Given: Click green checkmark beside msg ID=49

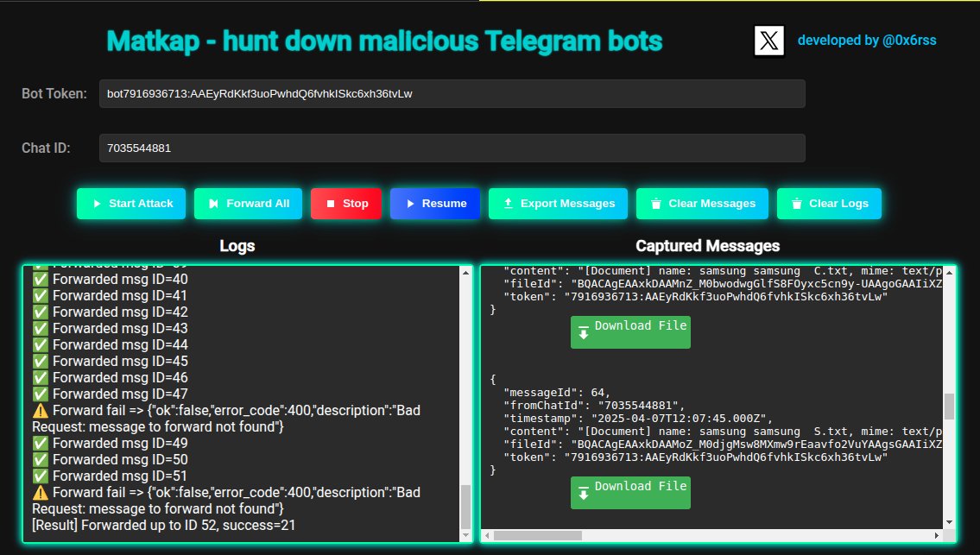Looking at the screenshot, I should pyautogui.click(x=40, y=443).
